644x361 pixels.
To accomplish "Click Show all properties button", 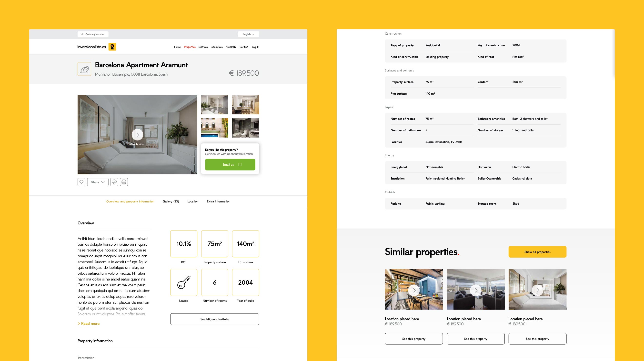I will coord(537,252).
